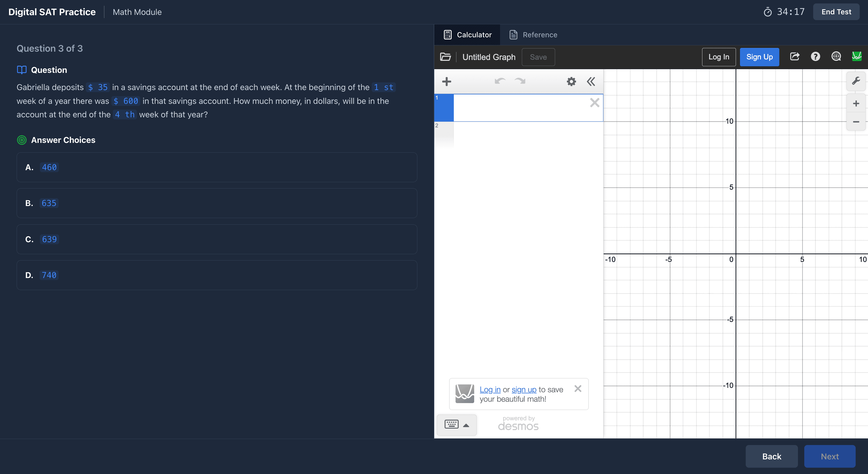Choose answer D 740
This screenshot has width=868, height=474.
[x=217, y=275]
